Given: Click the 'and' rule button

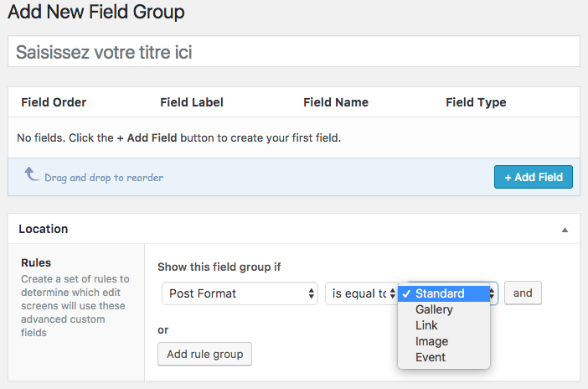Looking at the screenshot, I should point(523,293).
